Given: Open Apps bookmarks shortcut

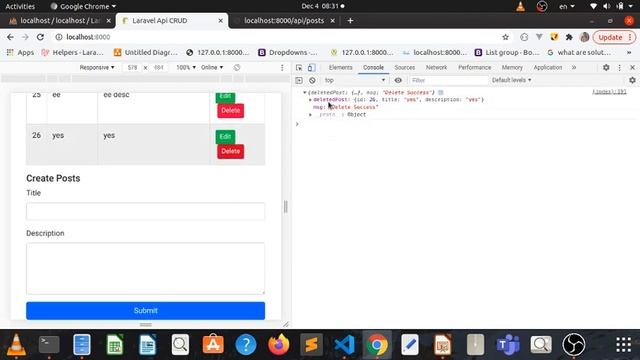Looking at the screenshot, I should pos(20,53).
